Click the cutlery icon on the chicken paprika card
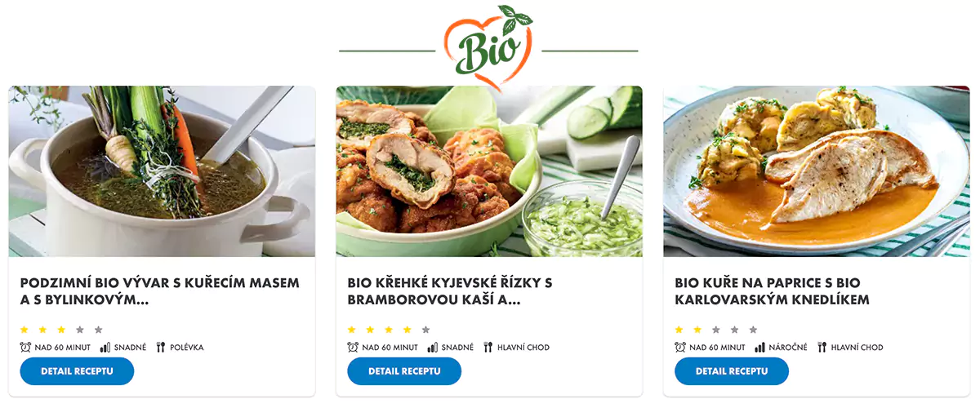The height and width of the screenshot is (408, 980). tap(822, 347)
